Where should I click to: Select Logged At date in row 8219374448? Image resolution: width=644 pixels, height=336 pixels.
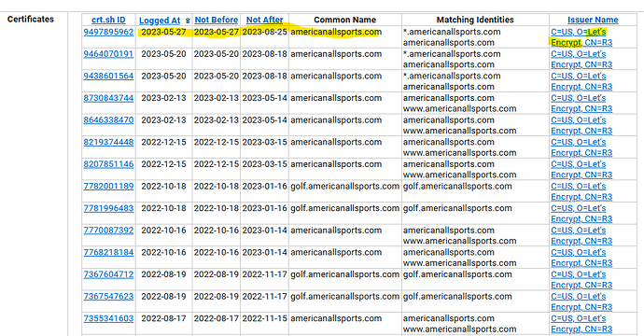click(163, 142)
